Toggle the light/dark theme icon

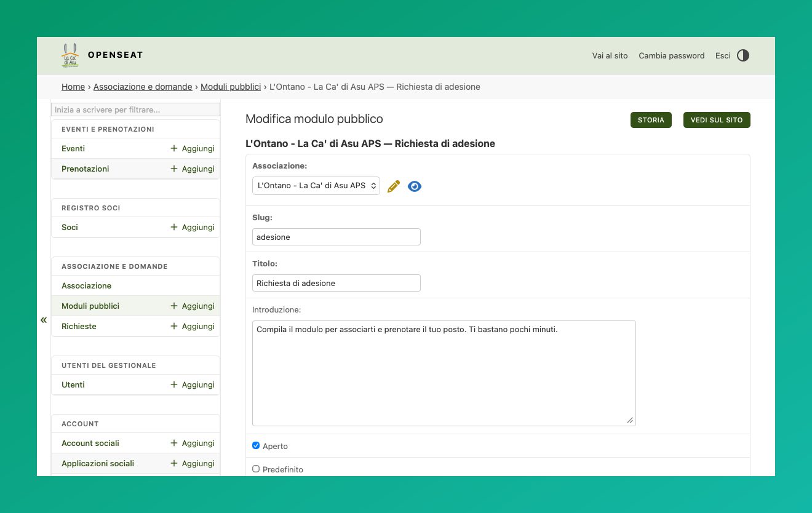743,55
